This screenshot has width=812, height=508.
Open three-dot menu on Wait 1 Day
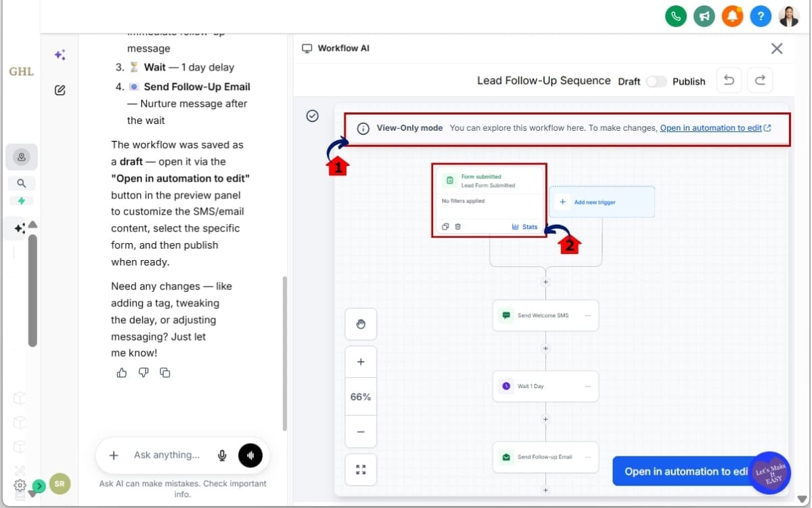[x=587, y=386]
